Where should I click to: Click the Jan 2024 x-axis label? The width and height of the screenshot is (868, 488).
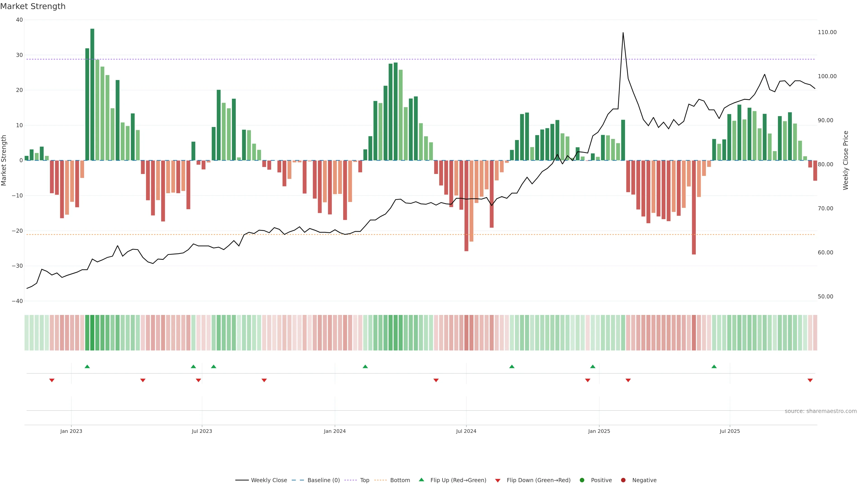pos(335,431)
